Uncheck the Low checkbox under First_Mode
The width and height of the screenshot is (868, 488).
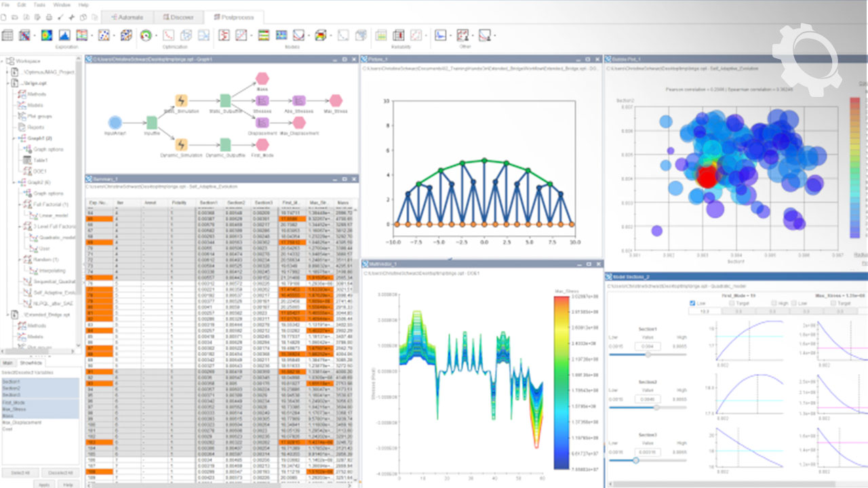692,303
